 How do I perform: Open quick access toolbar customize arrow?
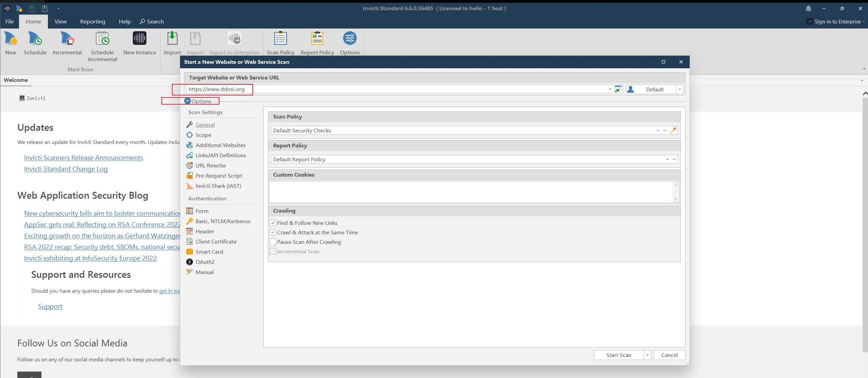point(58,8)
